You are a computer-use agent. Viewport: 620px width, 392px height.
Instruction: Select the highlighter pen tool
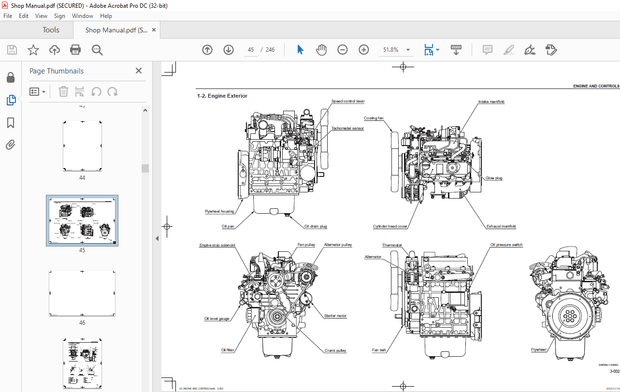click(508, 50)
